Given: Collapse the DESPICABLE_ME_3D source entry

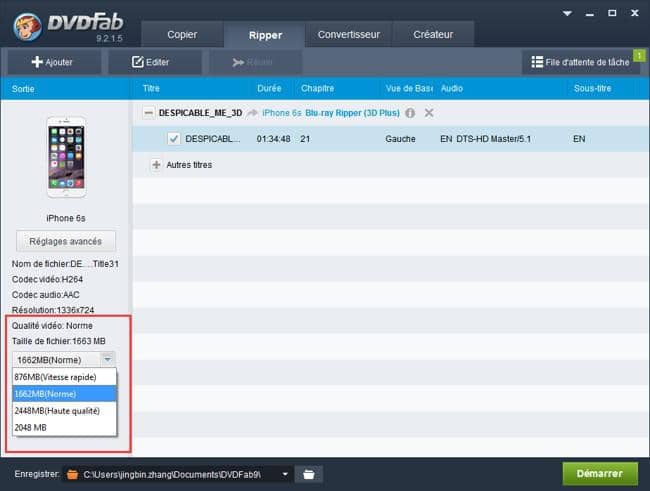Looking at the screenshot, I should click(x=148, y=113).
